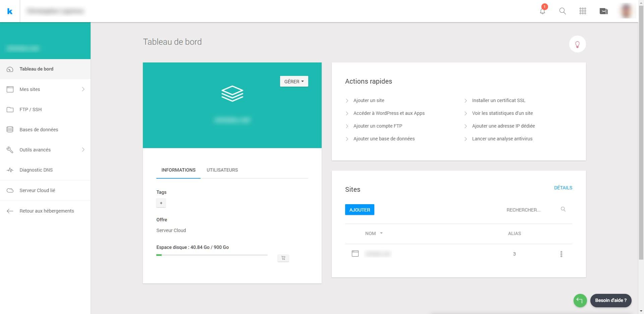Click the blue AJOUTER button
644x314 pixels.
tap(360, 210)
